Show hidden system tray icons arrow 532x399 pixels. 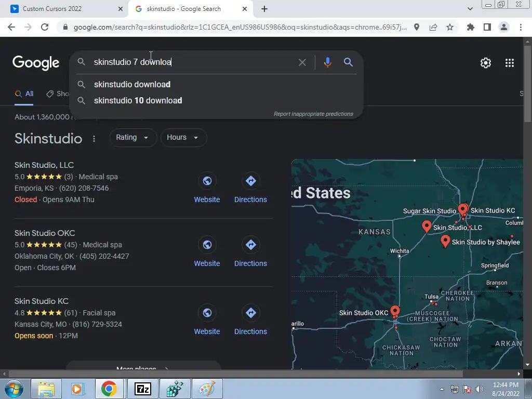[442, 390]
